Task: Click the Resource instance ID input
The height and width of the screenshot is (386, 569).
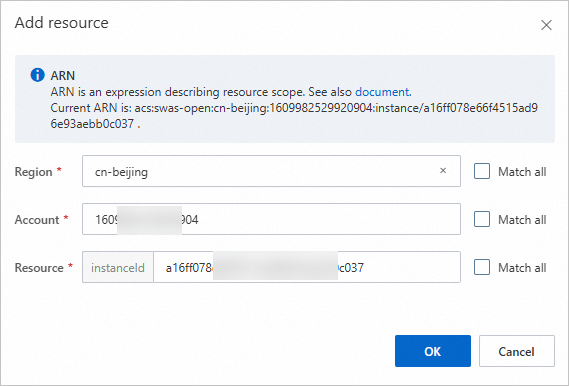Action: click(307, 267)
